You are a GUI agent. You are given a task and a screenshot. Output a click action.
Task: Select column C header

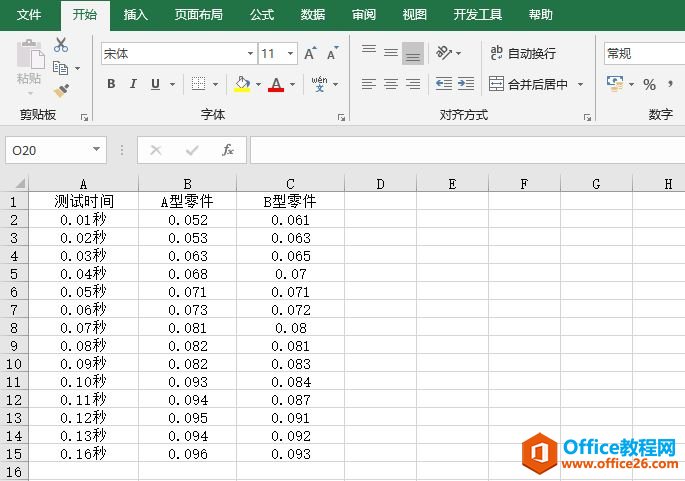291,183
